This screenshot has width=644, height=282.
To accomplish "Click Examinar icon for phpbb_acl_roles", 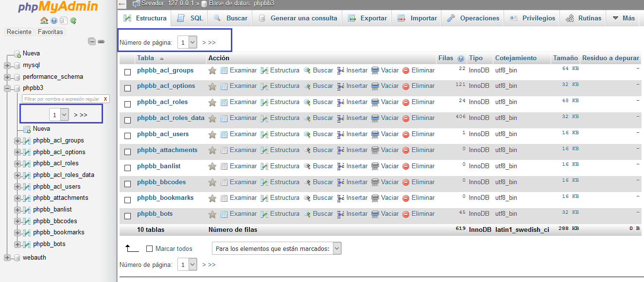I will (224, 102).
